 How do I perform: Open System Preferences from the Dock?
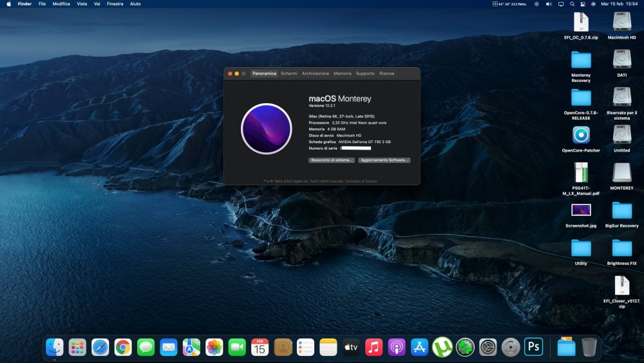click(488, 348)
